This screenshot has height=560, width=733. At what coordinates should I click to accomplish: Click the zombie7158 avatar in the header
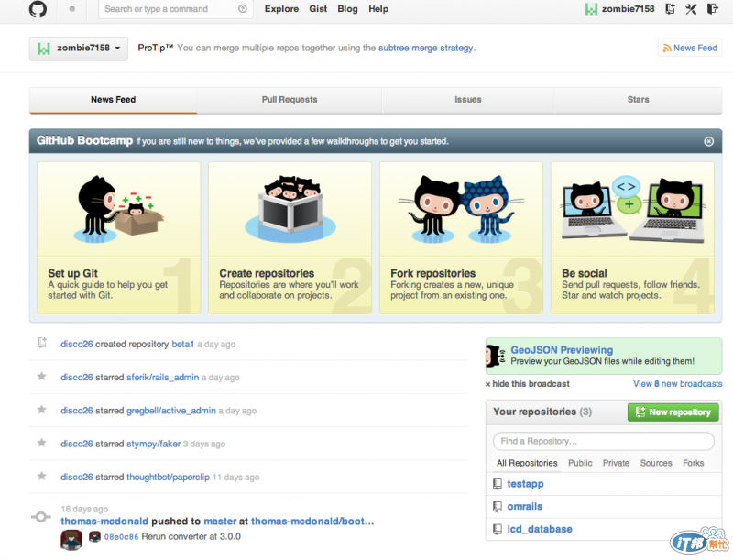pos(591,9)
